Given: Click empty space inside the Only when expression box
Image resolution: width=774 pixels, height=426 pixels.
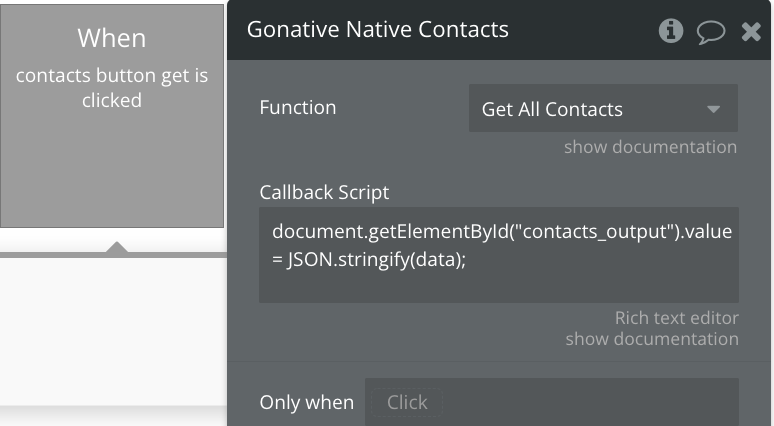Looking at the screenshot, I should (590, 402).
